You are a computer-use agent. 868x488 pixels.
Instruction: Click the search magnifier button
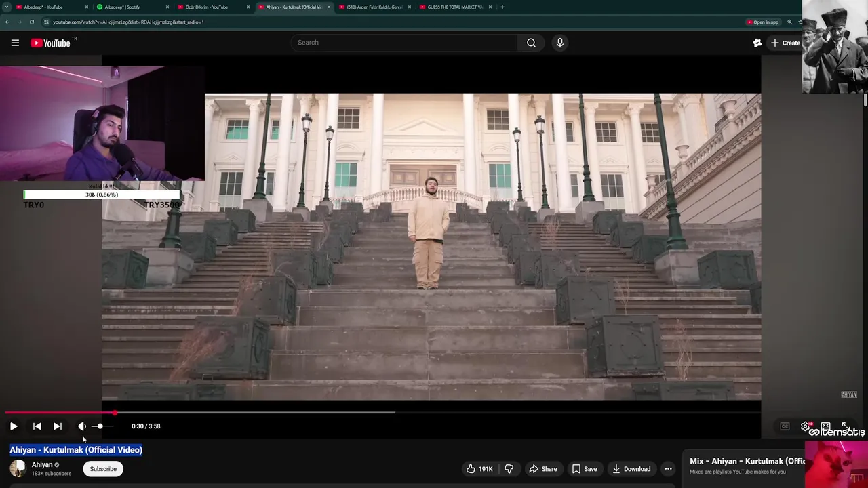531,43
